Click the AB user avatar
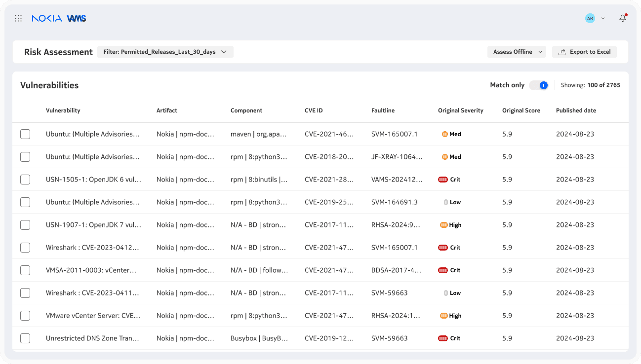 coord(590,18)
